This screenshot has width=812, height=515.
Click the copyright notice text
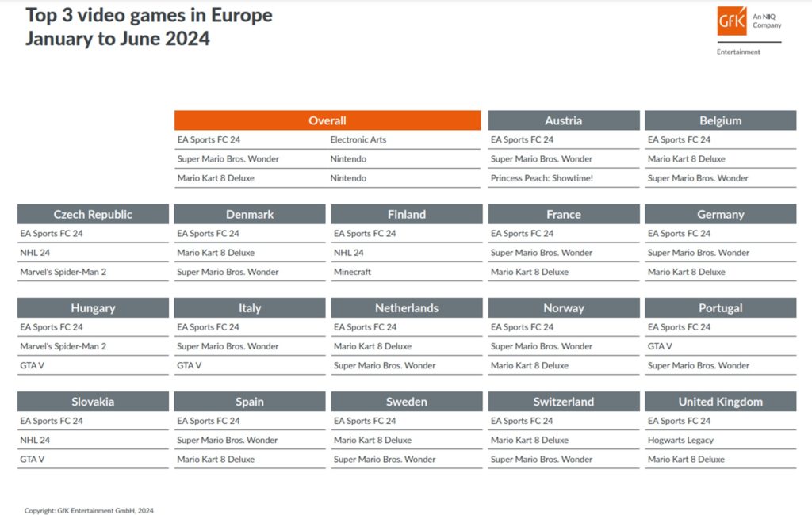(x=89, y=510)
